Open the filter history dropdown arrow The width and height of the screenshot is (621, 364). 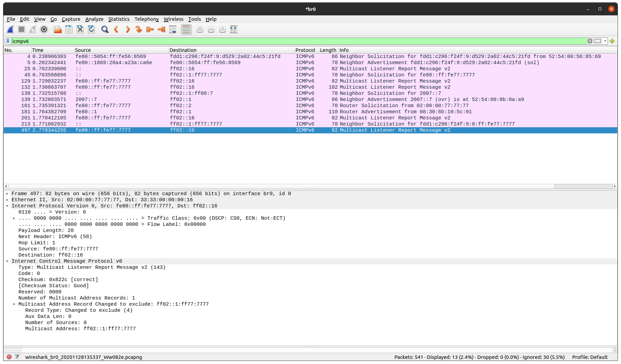[605, 41]
